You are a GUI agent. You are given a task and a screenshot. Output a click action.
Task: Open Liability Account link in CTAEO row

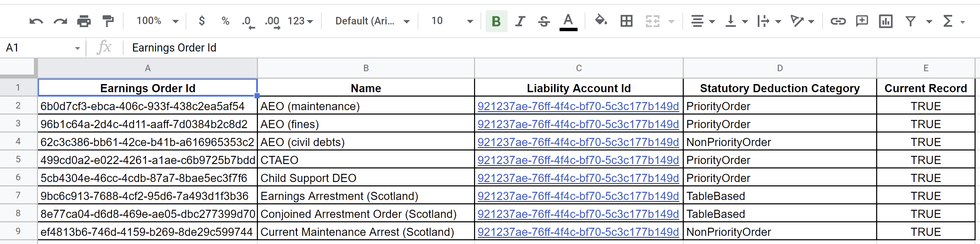click(578, 160)
